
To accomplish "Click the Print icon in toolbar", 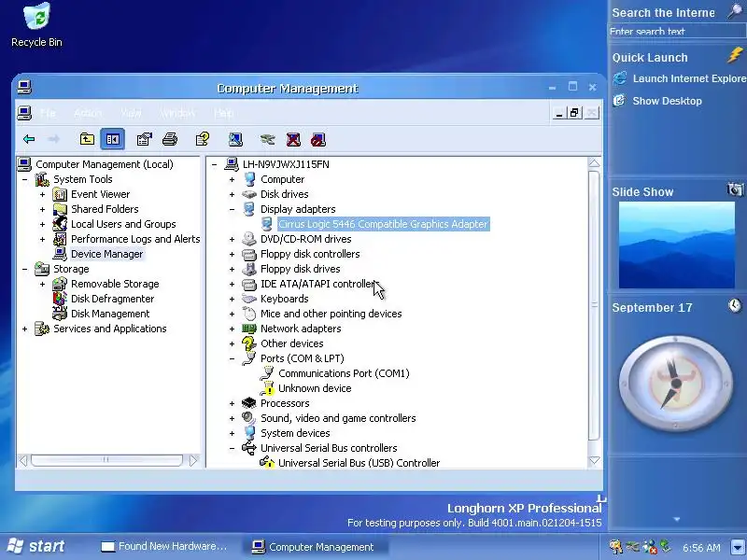I will point(170,139).
